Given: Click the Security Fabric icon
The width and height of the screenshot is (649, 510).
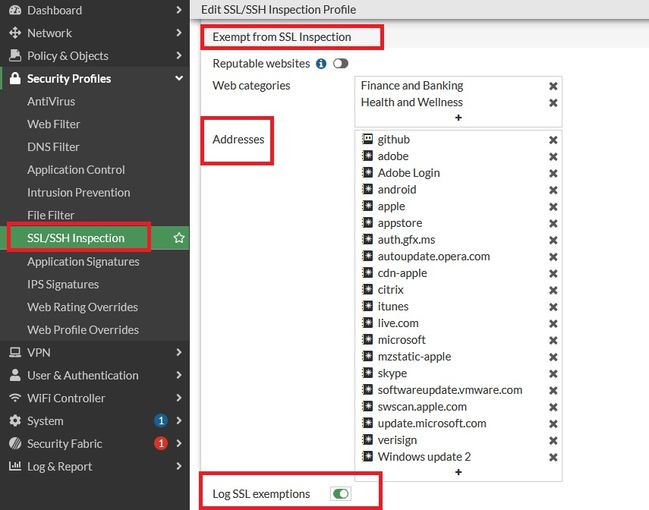Looking at the screenshot, I should pyautogui.click(x=15, y=443).
